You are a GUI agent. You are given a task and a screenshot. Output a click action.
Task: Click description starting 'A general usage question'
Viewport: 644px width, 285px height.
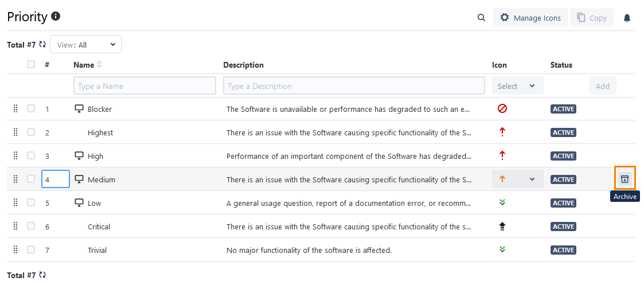click(349, 203)
